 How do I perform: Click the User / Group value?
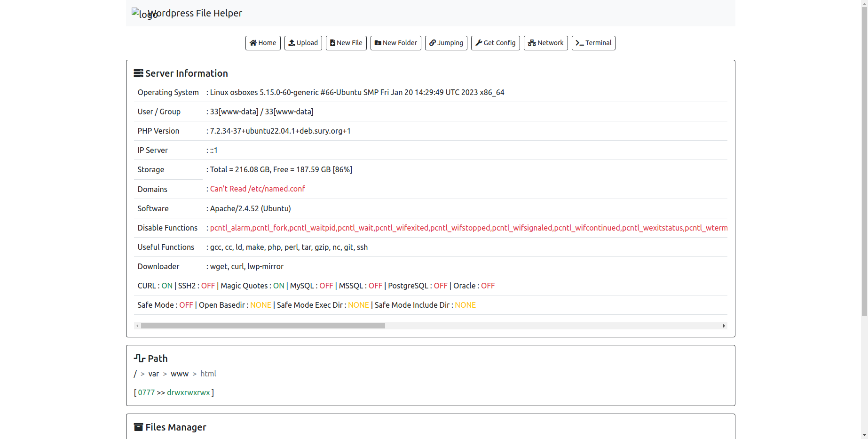tap(261, 112)
